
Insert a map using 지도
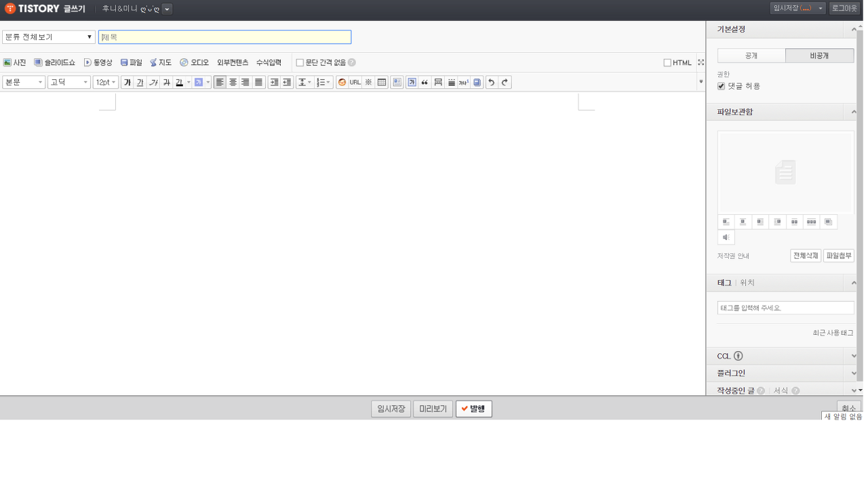point(161,62)
